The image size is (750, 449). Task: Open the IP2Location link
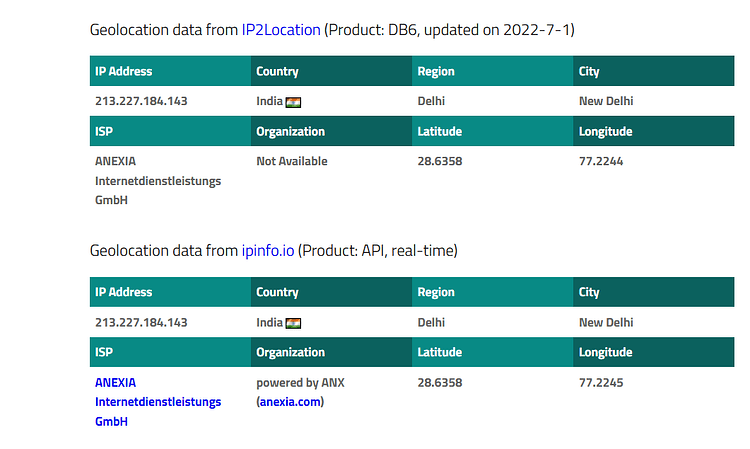281,30
